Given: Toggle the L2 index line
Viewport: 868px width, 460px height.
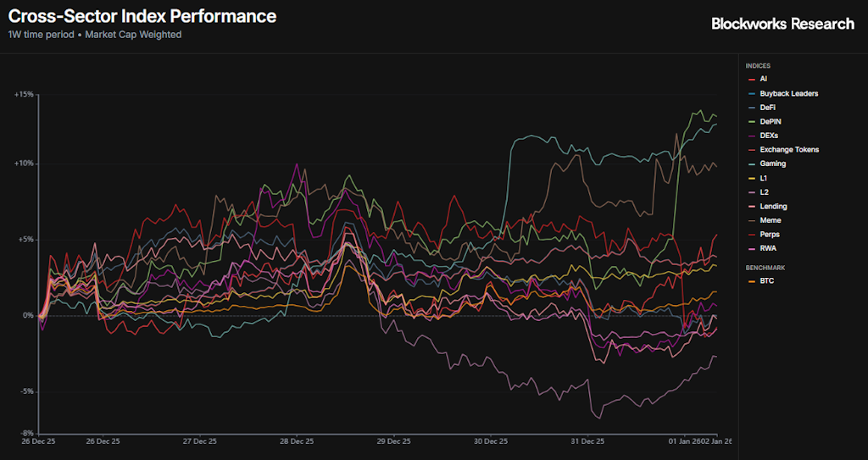Looking at the screenshot, I should point(764,192).
